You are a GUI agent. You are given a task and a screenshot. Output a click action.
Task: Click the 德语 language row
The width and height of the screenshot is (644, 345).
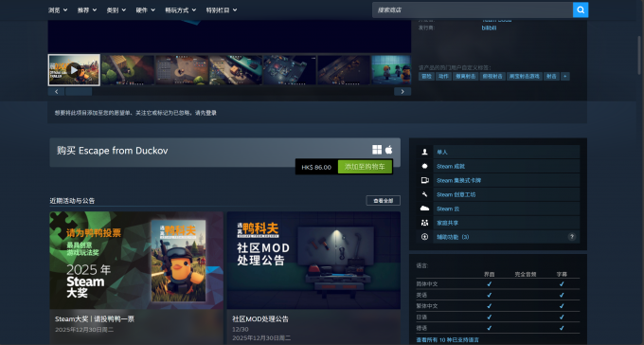pos(498,328)
